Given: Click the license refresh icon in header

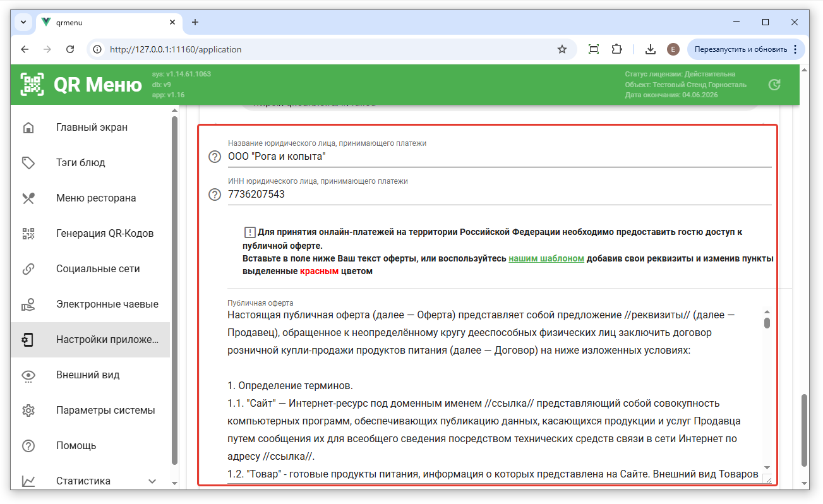Looking at the screenshot, I should tap(774, 85).
